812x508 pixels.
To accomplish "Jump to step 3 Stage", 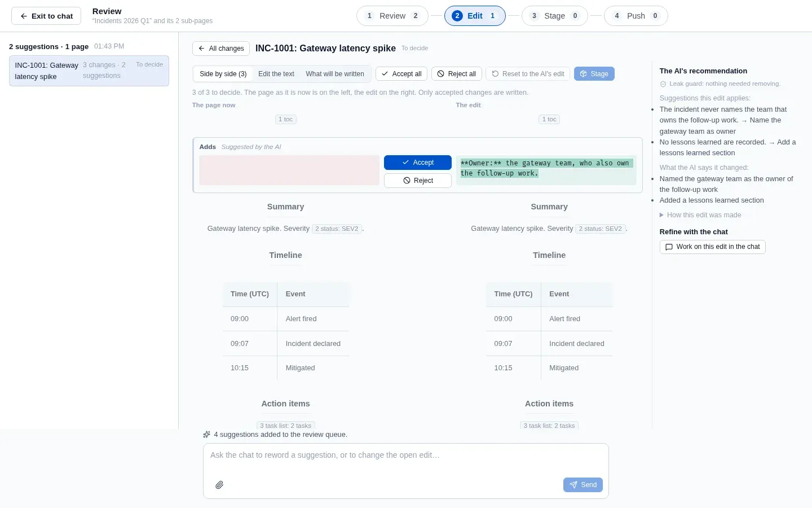I will point(555,16).
